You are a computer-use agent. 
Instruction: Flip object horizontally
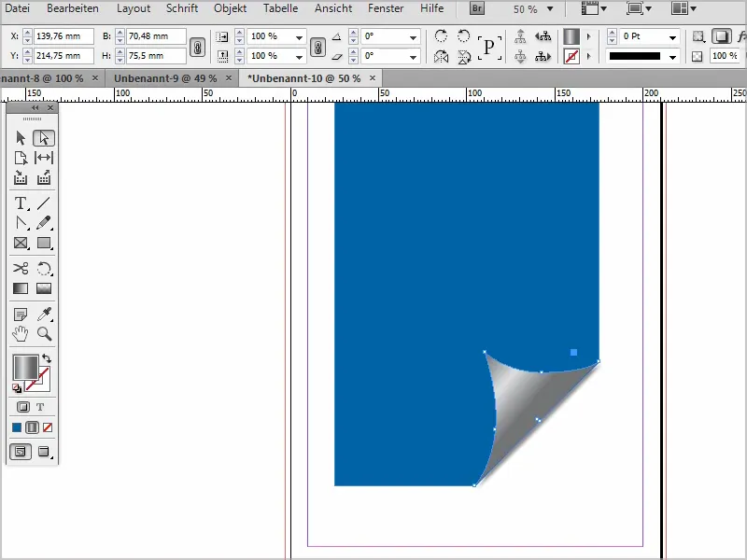(x=441, y=57)
